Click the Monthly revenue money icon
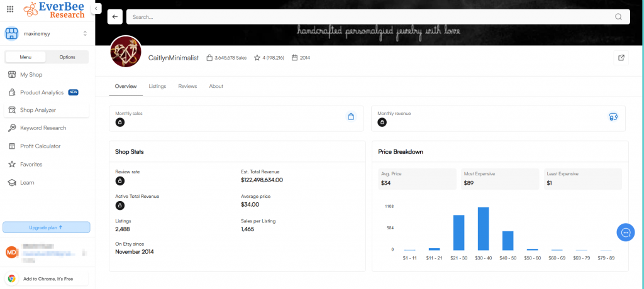This screenshot has height=289, width=644. pyautogui.click(x=613, y=117)
